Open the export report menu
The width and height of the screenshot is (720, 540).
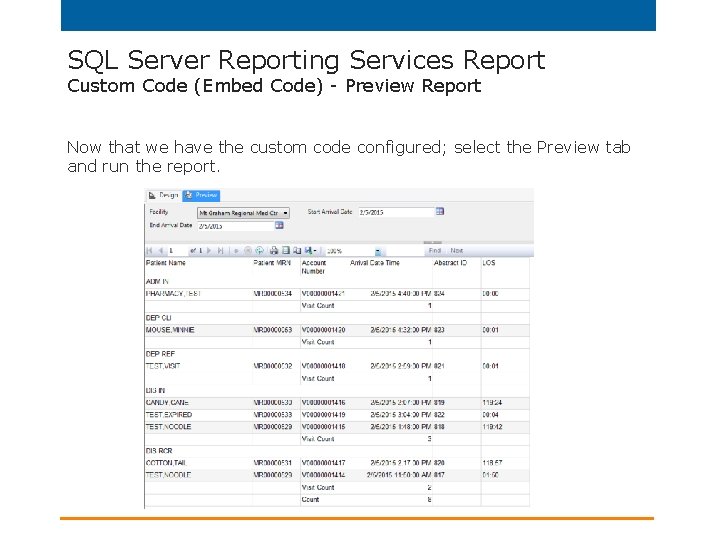[x=311, y=251]
